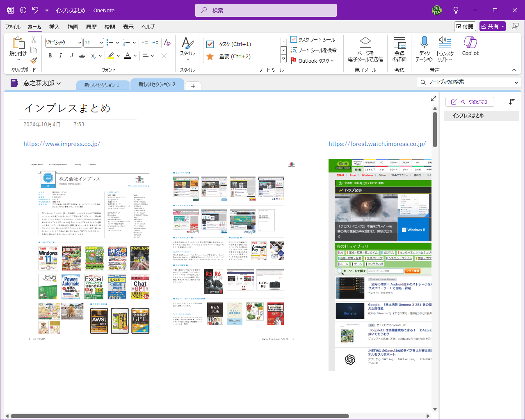Switch to the 描画 ribbon tab
Screen dimensions: 525x420
coord(73,27)
